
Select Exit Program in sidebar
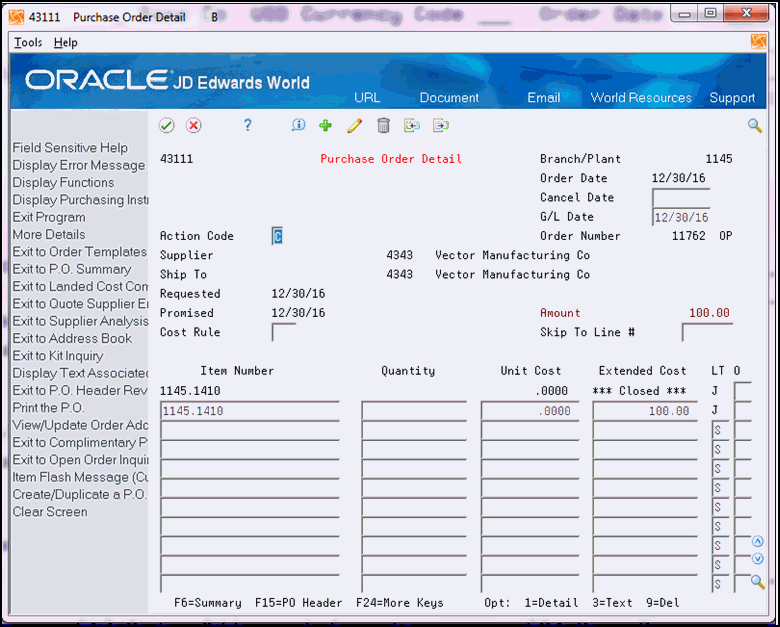pos(49,217)
